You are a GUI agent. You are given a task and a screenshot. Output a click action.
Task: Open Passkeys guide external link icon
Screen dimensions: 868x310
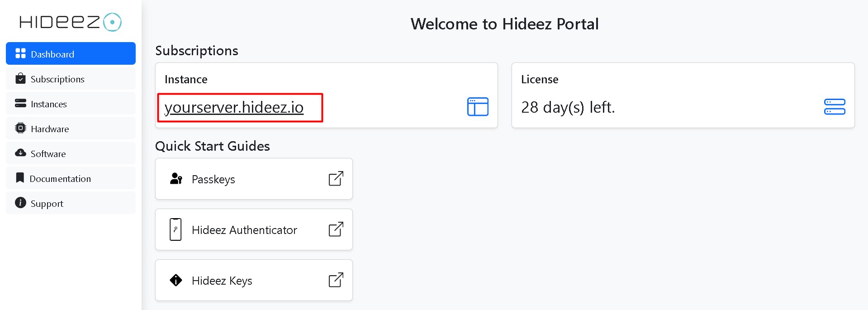tap(336, 179)
